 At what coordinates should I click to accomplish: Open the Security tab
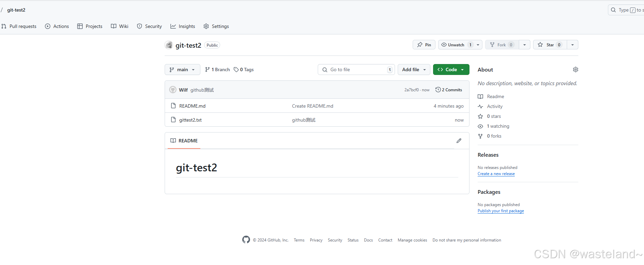149,26
